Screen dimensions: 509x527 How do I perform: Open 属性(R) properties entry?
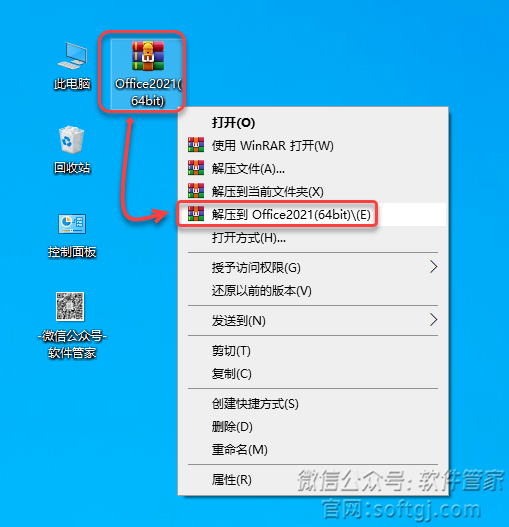(313, 480)
